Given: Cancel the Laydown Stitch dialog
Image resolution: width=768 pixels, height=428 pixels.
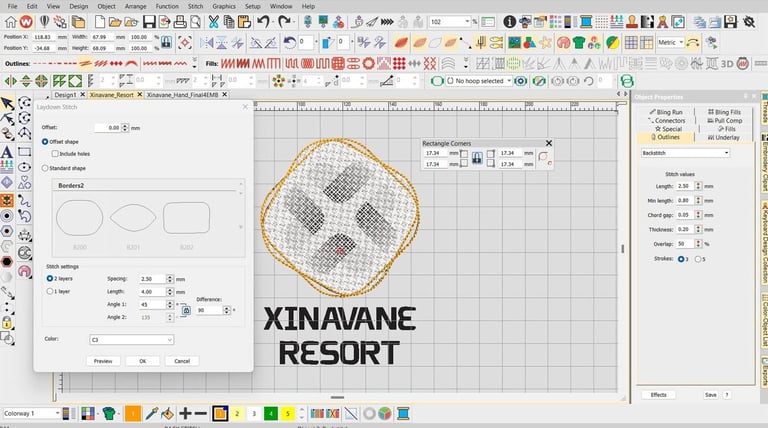Looking at the screenshot, I should [182, 361].
